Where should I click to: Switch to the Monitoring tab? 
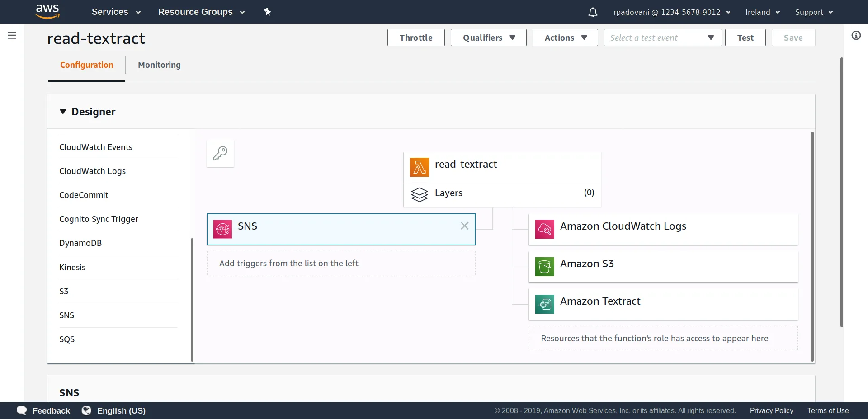159,65
